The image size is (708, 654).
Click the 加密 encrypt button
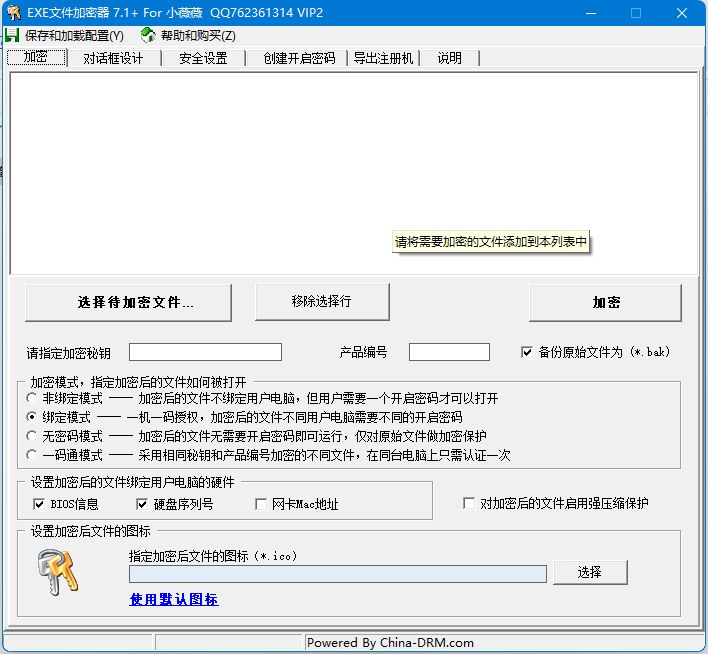click(605, 303)
